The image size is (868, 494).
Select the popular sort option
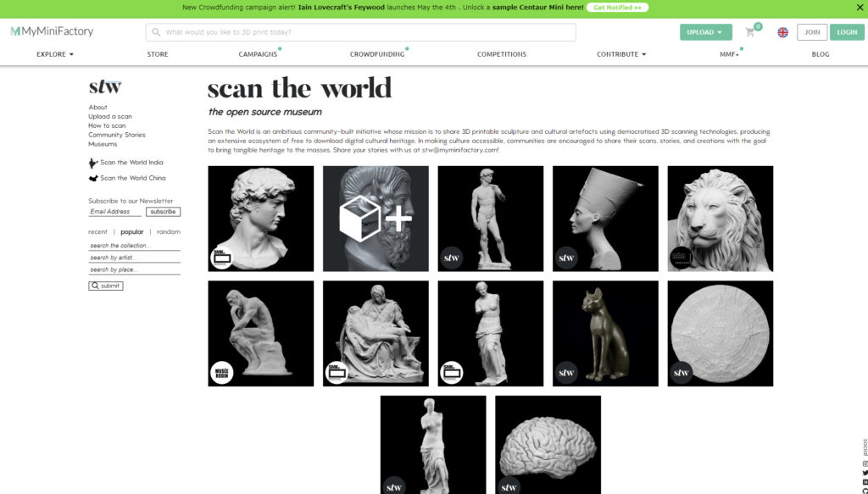pyautogui.click(x=132, y=232)
